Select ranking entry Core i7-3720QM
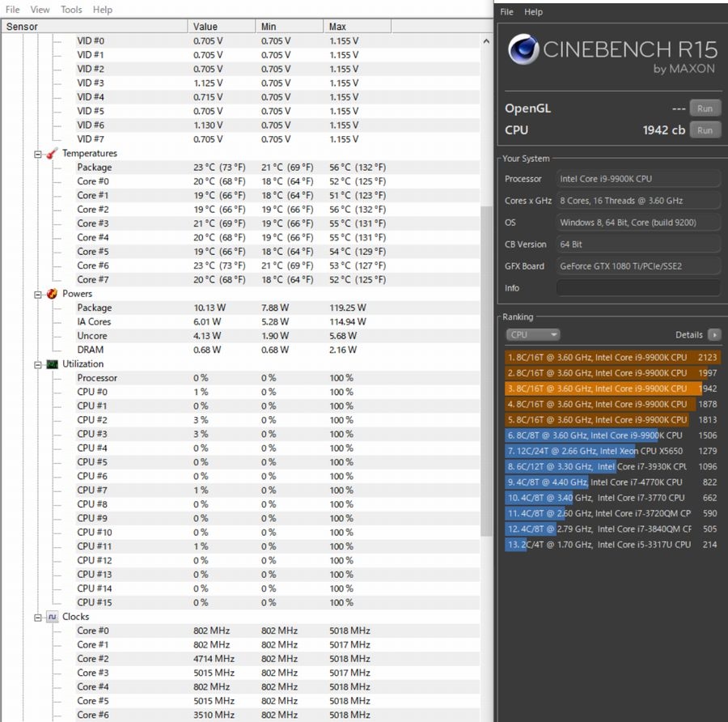 (612, 513)
